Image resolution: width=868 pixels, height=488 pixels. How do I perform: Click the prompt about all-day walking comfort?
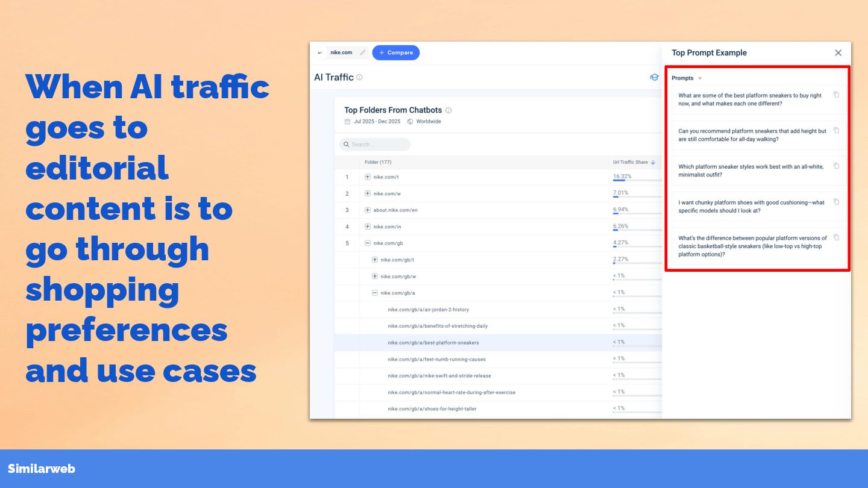pos(752,135)
